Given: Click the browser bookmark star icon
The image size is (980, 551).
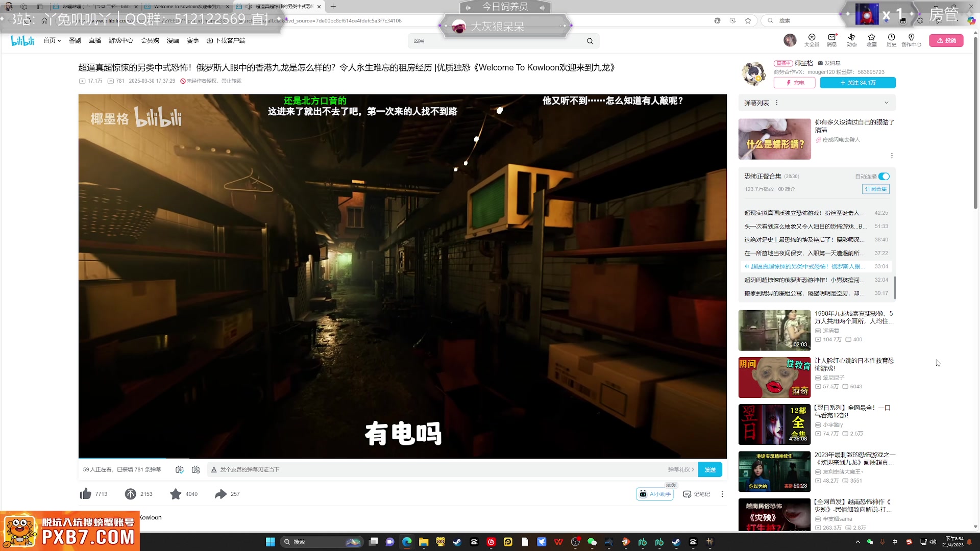Looking at the screenshot, I should click(x=748, y=20).
